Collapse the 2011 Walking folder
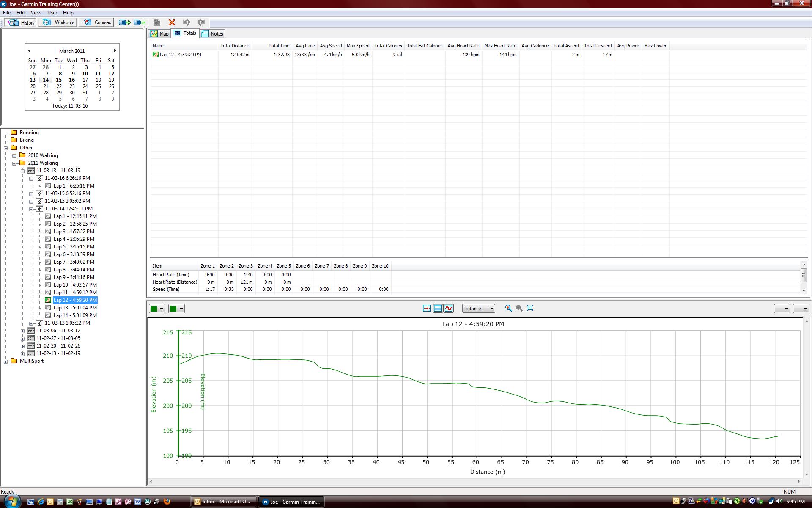 click(x=14, y=163)
